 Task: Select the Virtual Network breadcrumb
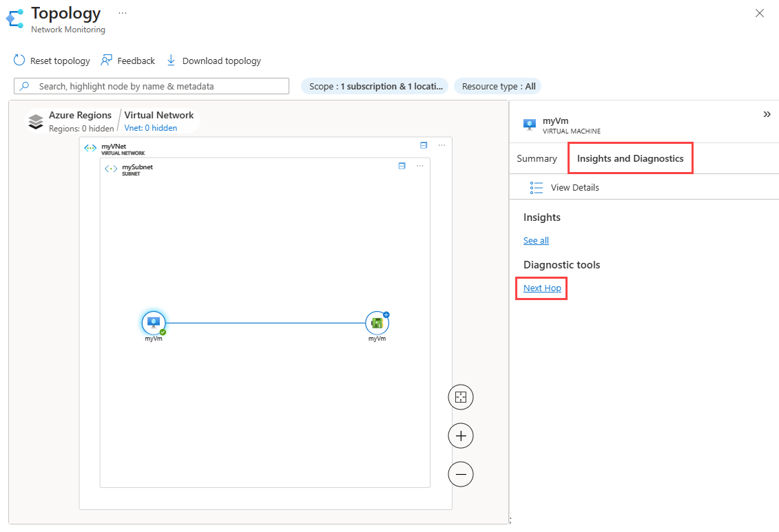[x=159, y=115]
